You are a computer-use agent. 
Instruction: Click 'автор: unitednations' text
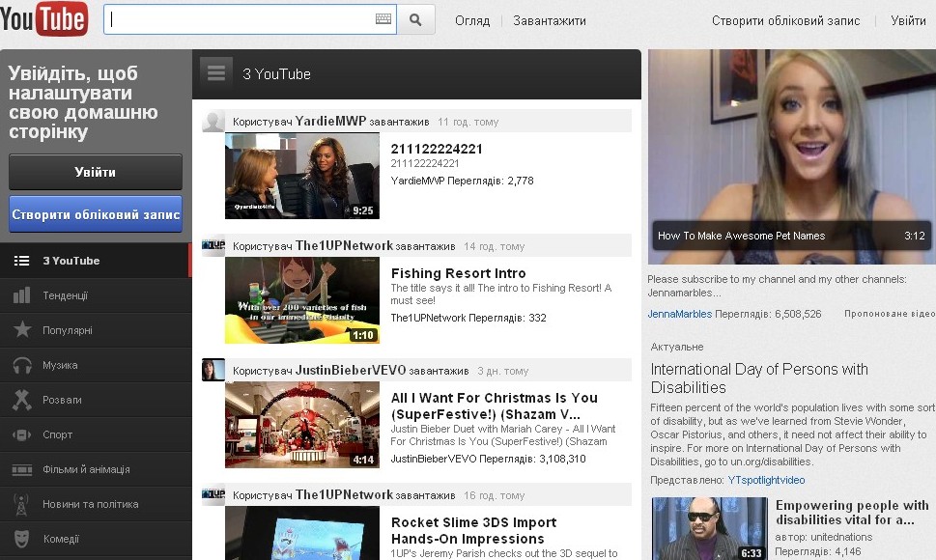(824, 537)
